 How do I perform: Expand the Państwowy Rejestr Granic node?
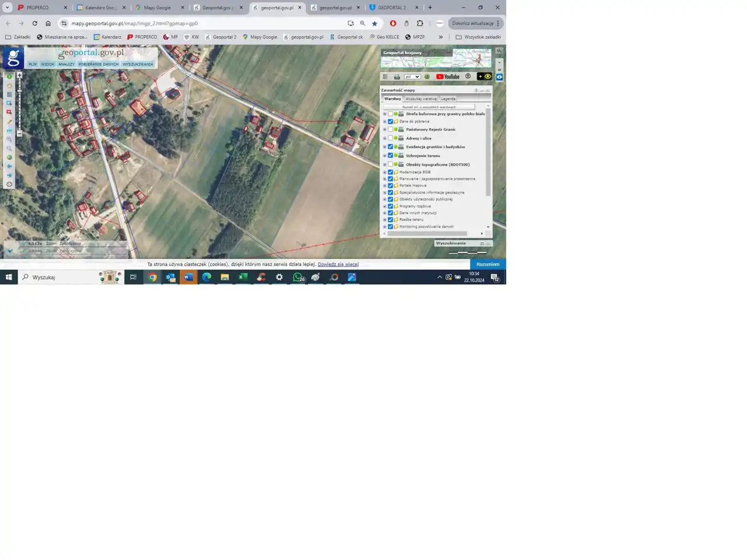(x=385, y=129)
